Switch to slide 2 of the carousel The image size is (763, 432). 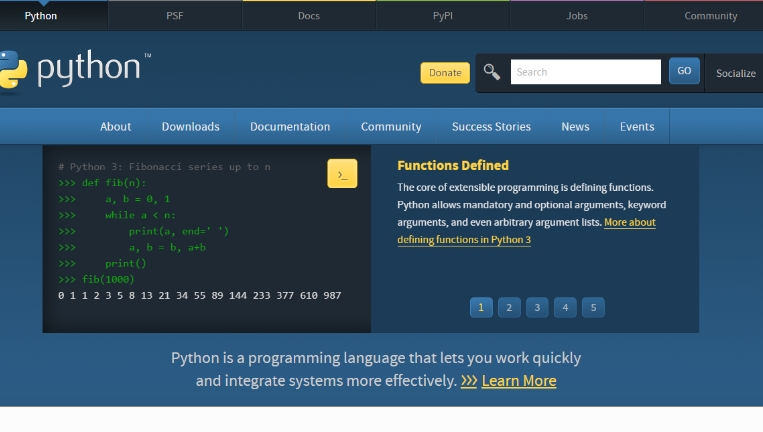click(509, 307)
